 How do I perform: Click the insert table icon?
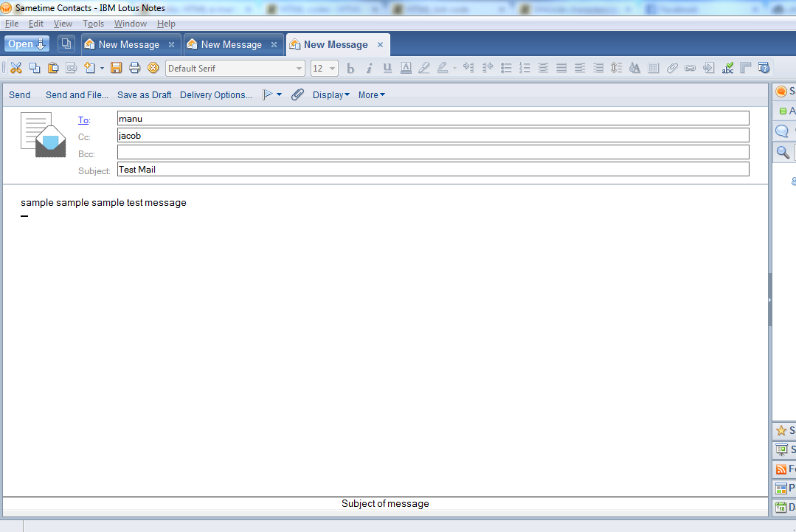653,68
